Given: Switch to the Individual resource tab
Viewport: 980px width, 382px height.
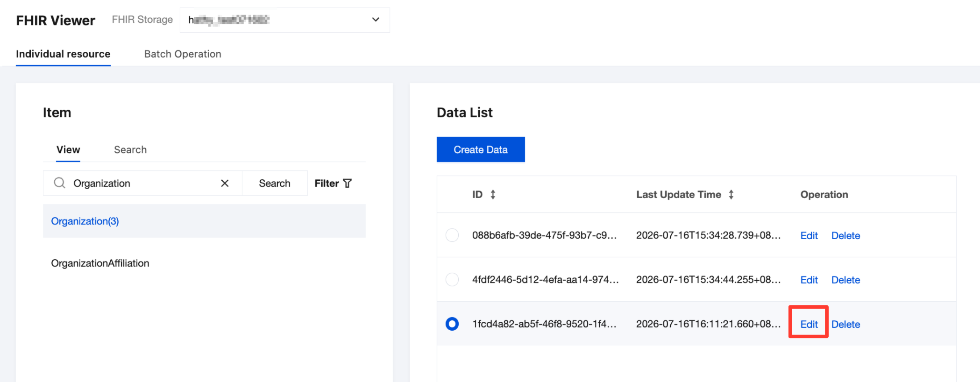Looking at the screenshot, I should click(63, 54).
